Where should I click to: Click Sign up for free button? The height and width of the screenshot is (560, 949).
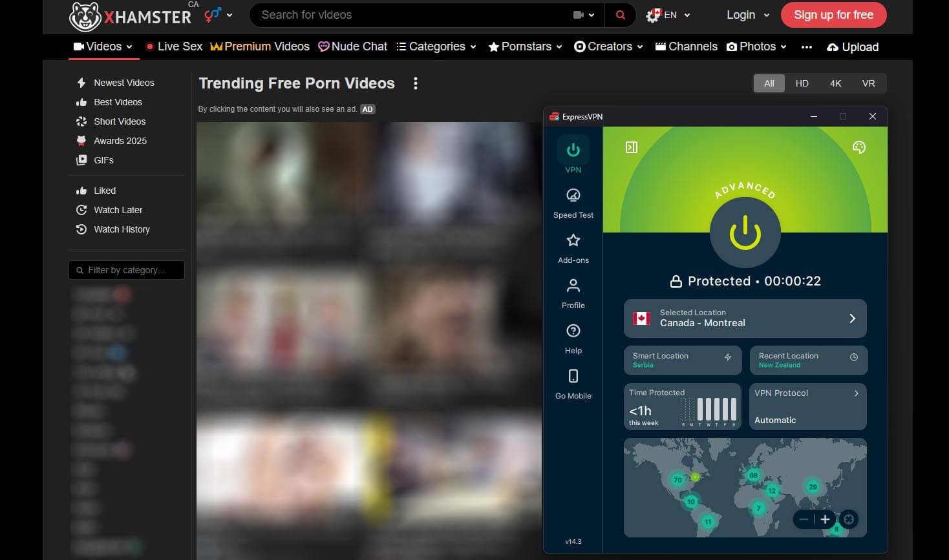[833, 15]
